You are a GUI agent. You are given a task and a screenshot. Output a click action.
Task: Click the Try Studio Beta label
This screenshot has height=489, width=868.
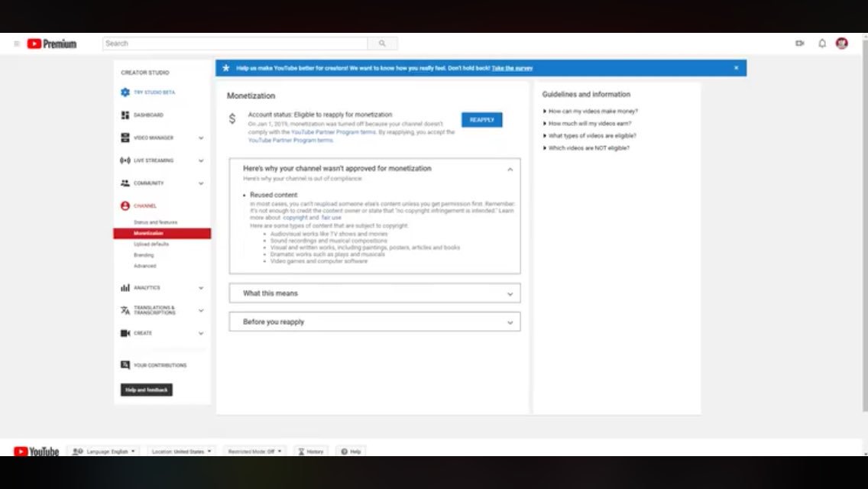point(154,92)
